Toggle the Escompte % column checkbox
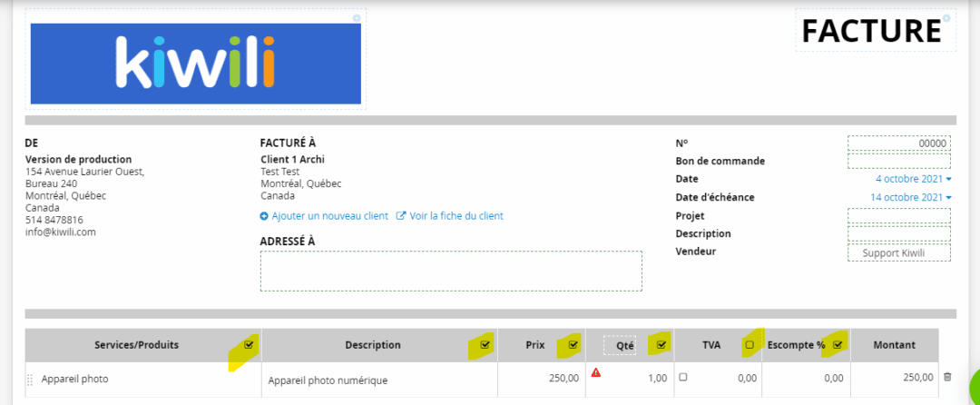 click(838, 344)
